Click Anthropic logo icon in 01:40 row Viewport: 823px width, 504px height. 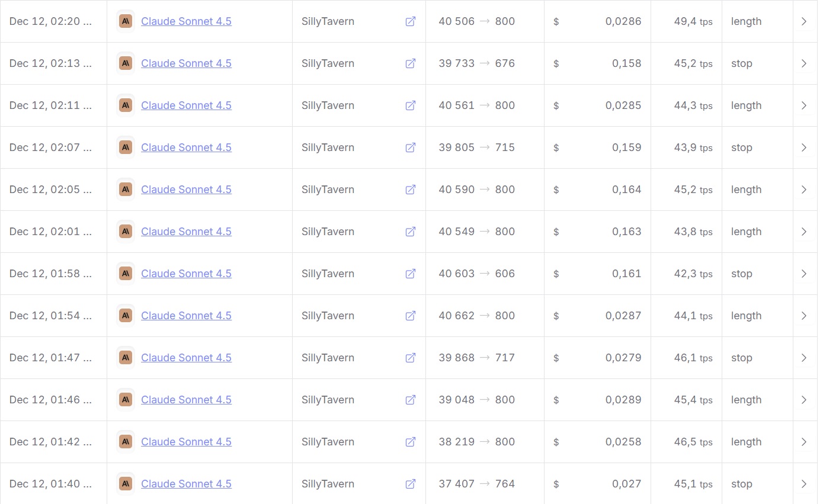tap(126, 484)
